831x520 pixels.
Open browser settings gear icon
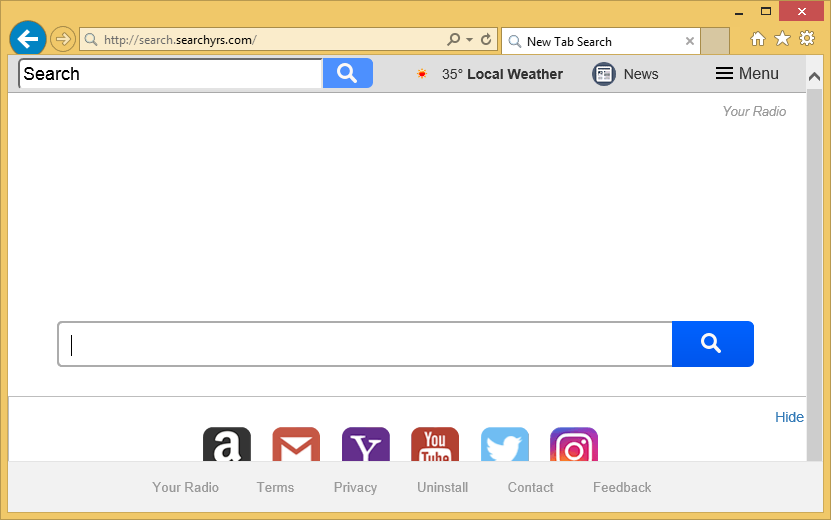tap(807, 39)
